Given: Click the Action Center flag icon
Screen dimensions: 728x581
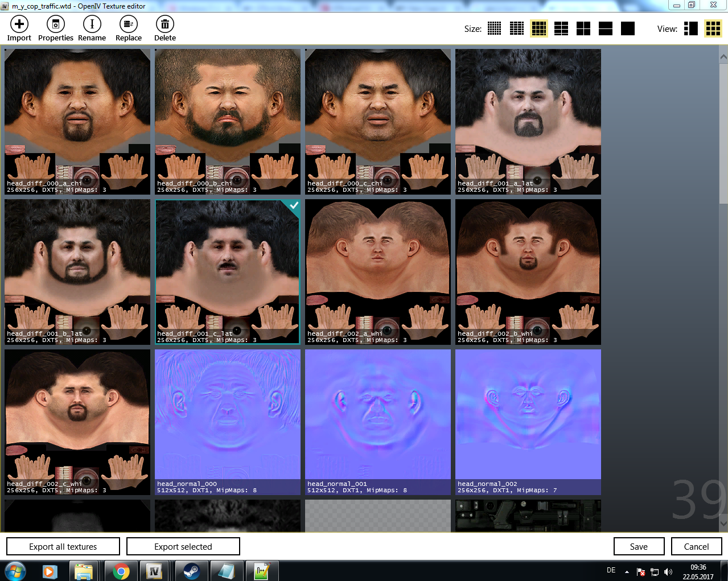Looking at the screenshot, I should pos(641,572).
